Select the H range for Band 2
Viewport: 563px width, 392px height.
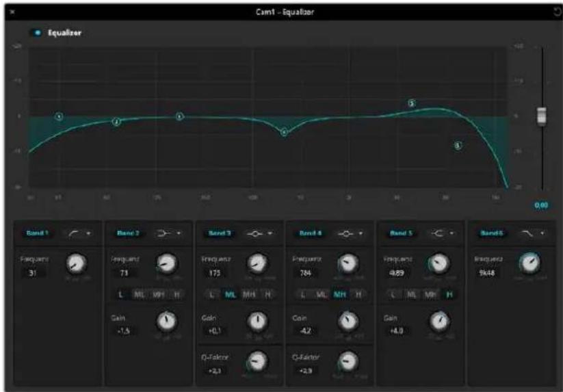[176, 295]
